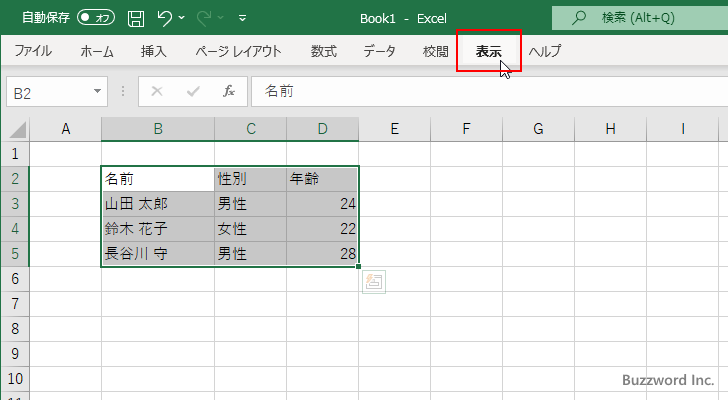Click the Redo arrow icon
The height and width of the screenshot is (400, 728).
tap(204, 18)
